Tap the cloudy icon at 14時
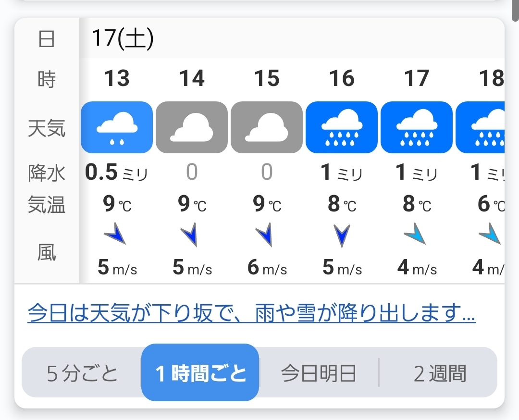Image resolution: width=519 pixels, height=420 pixels. click(192, 127)
